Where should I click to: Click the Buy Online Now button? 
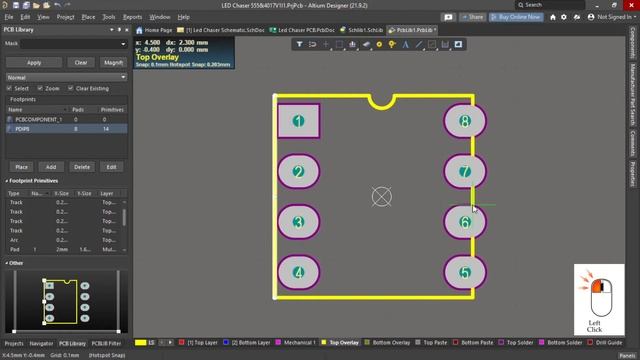pos(516,17)
